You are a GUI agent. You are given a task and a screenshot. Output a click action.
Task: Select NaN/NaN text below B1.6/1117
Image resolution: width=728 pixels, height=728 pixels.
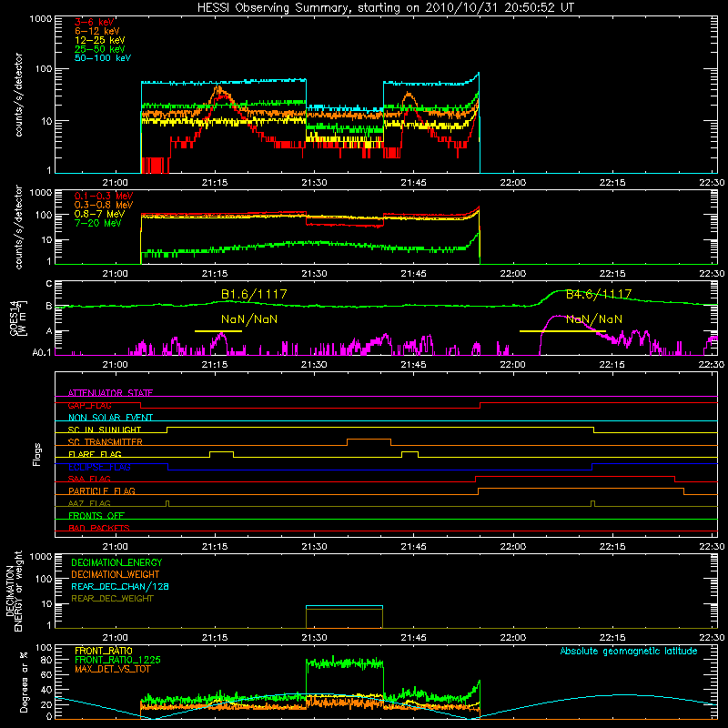click(x=249, y=319)
